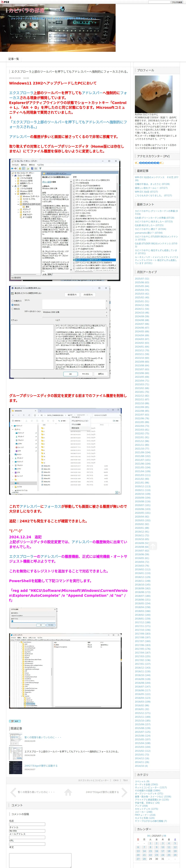The height and width of the screenshot is (868, 186).
Task: Select calendar day 15
Action: point(150,851)
